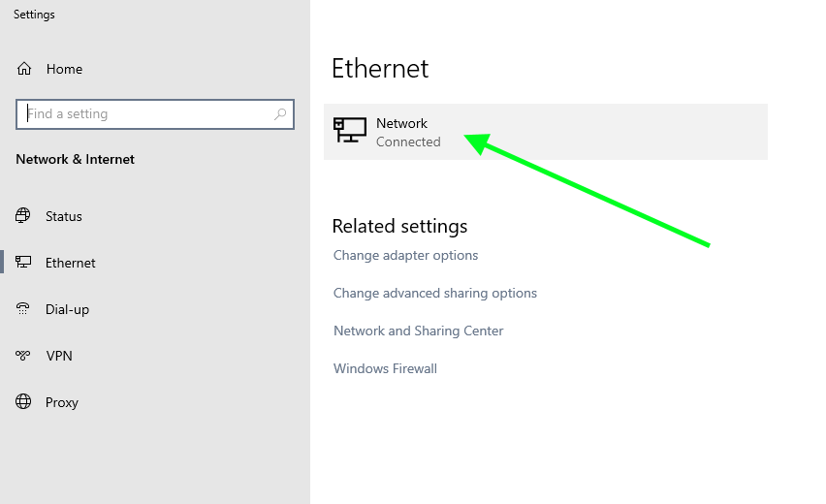Select the Dial-up icon in sidebar
This screenshot has width=826, height=504.
23,309
